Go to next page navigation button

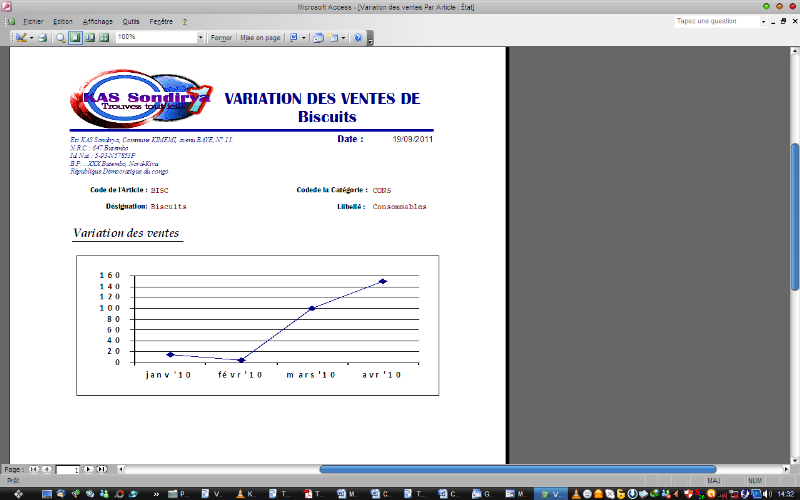[88, 469]
